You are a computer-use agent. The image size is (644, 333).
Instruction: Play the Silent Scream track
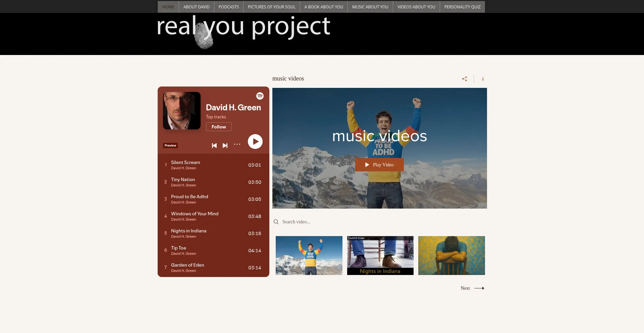185,163
